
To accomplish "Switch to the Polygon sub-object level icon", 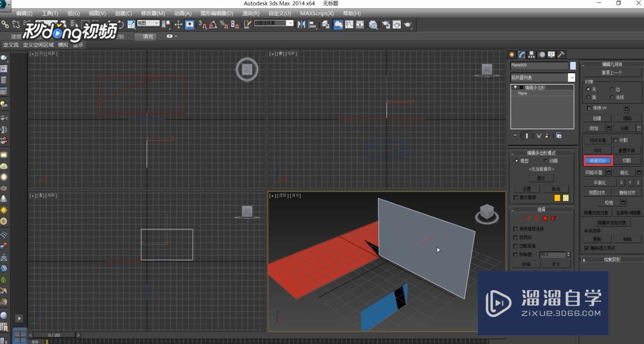I will click(x=545, y=217).
